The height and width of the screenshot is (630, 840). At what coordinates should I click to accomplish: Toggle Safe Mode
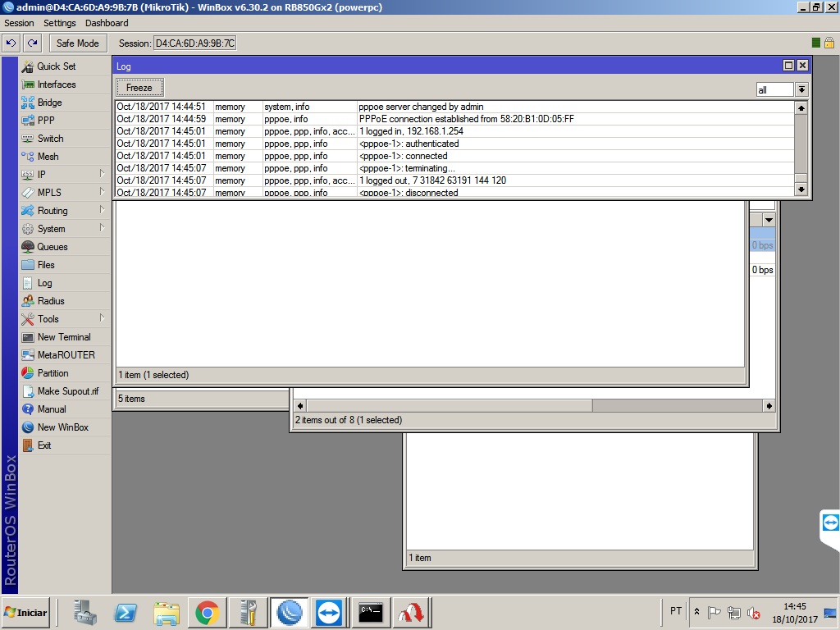[x=78, y=43]
